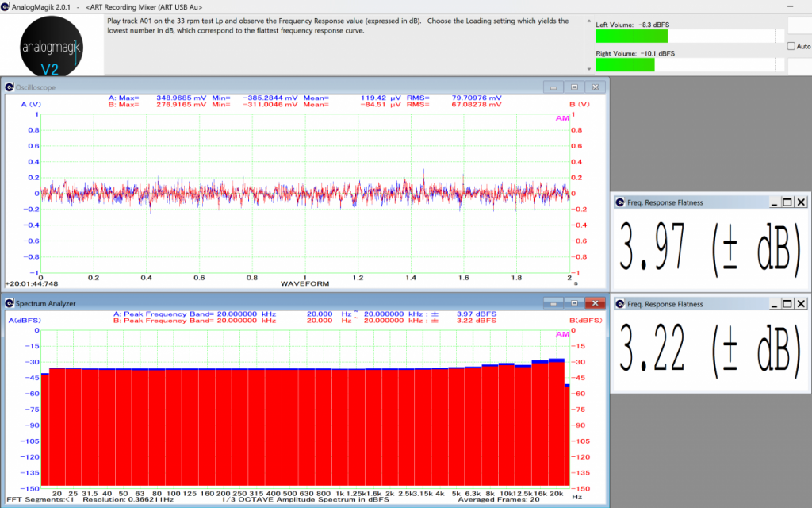This screenshot has width=812, height=508.
Task: Select the channel B Min value -311.0046 mV
Action: tap(270, 104)
